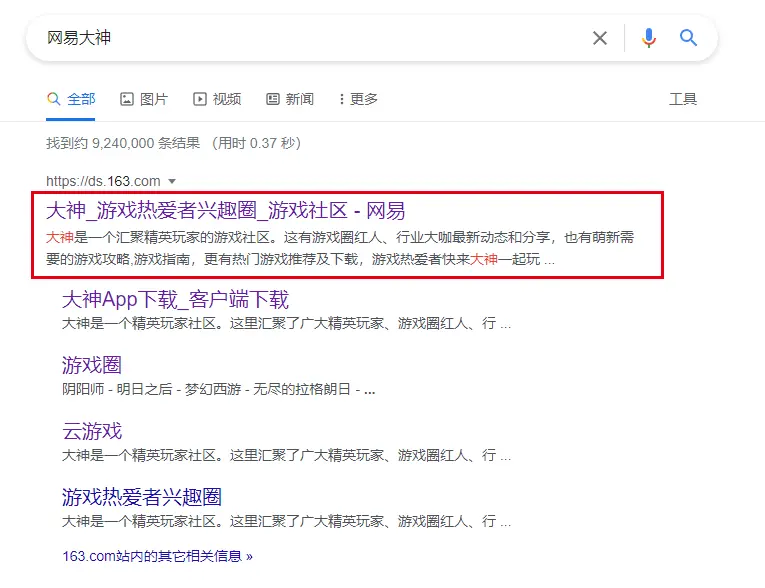Clear the search box with X icon

pyautogui.click(x=600, y=38)
